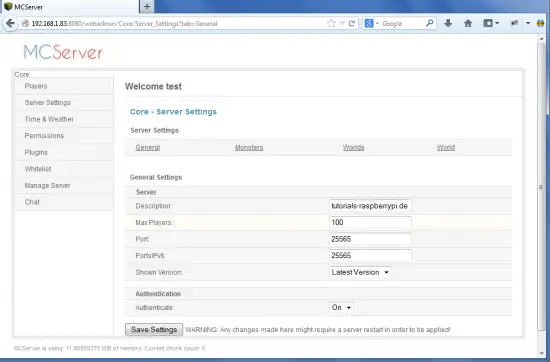Click the Save Settings button
The width and height of the screenshot is (550, 362).
154,329
